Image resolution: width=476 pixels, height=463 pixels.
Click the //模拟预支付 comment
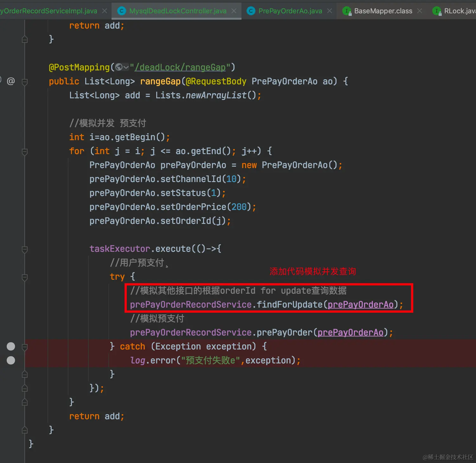click(157, 318)
